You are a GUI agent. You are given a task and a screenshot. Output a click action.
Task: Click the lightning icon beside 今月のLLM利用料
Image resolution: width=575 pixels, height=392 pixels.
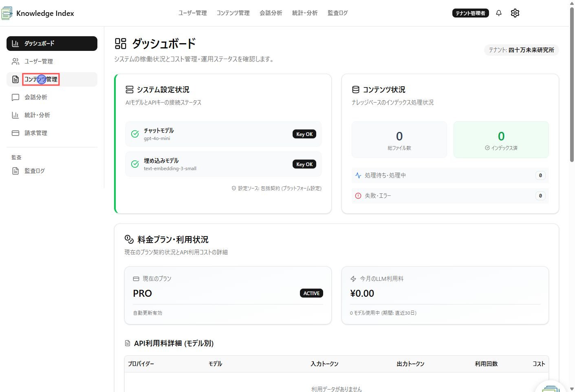[353, 279]
